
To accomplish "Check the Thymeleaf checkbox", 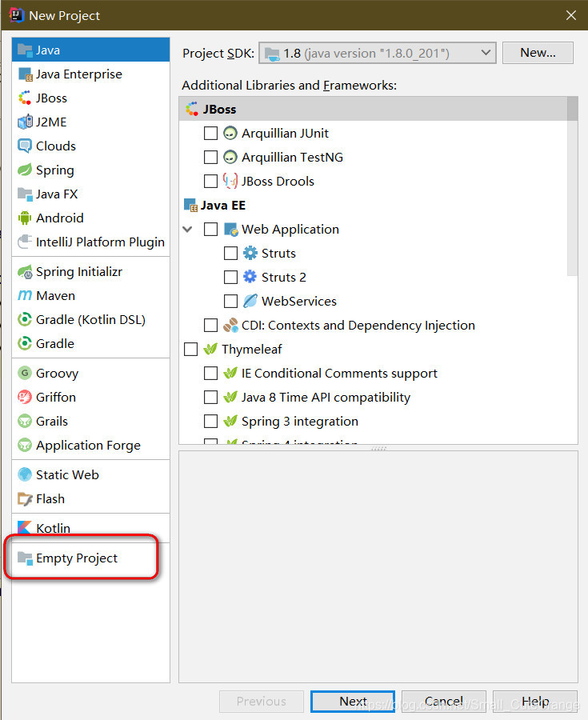I will [190, 349].
